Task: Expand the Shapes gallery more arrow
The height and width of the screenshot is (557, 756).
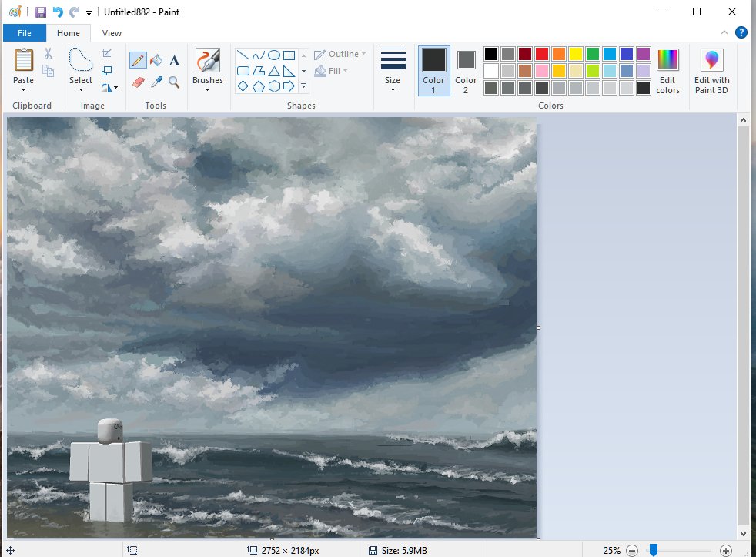Action: click(x=304, y=86)
